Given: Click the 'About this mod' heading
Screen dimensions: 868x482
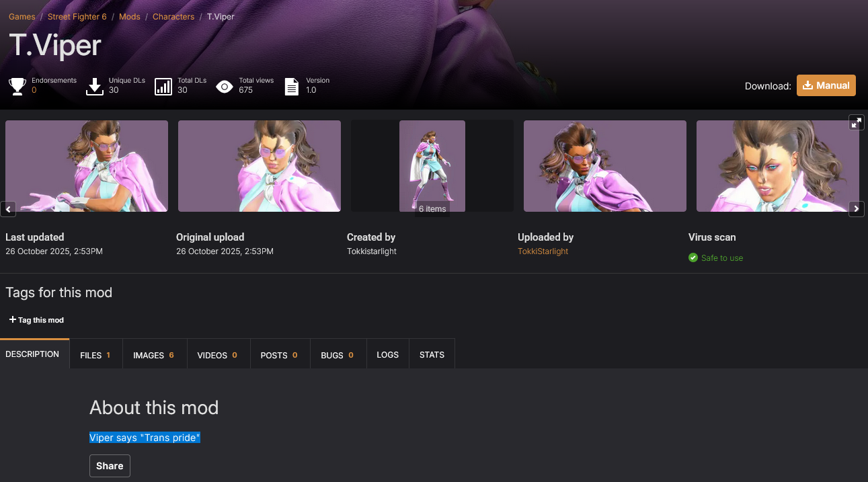Looking at the screenshot, I should pos(154,407).
